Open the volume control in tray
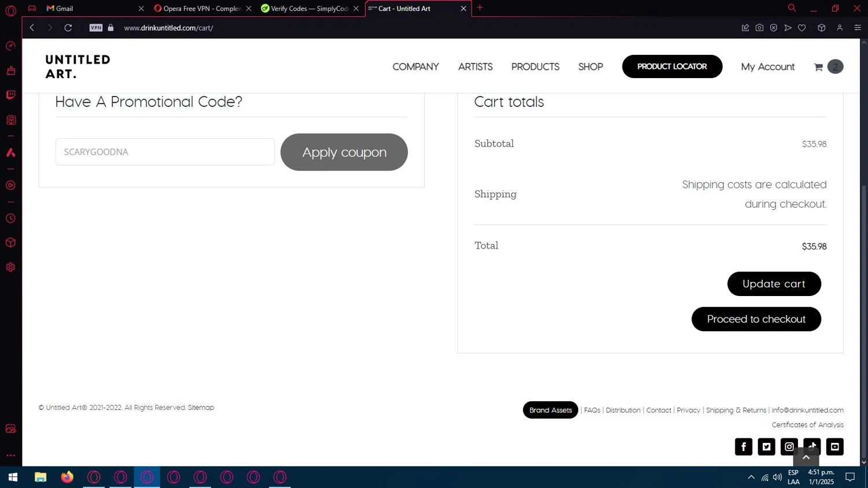 [x=777, y=477]
